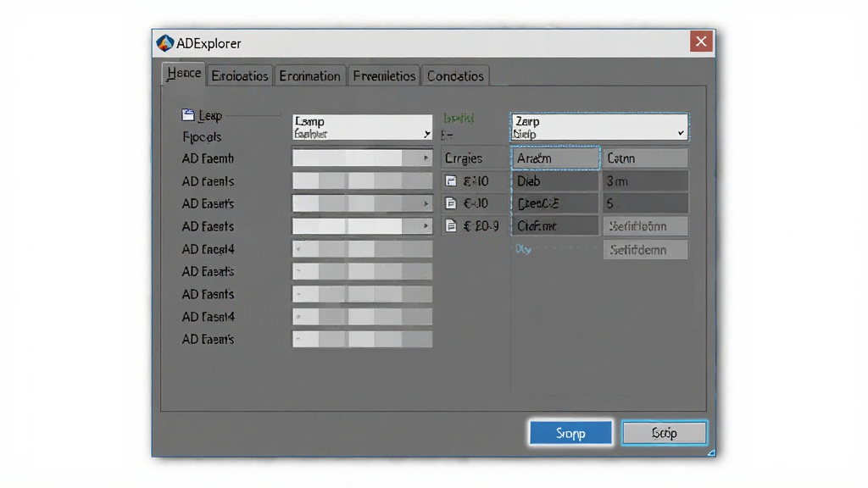Expand the AD Faemb dropdown arrow
The image size is (868, 488).
(x=426, y=158)
